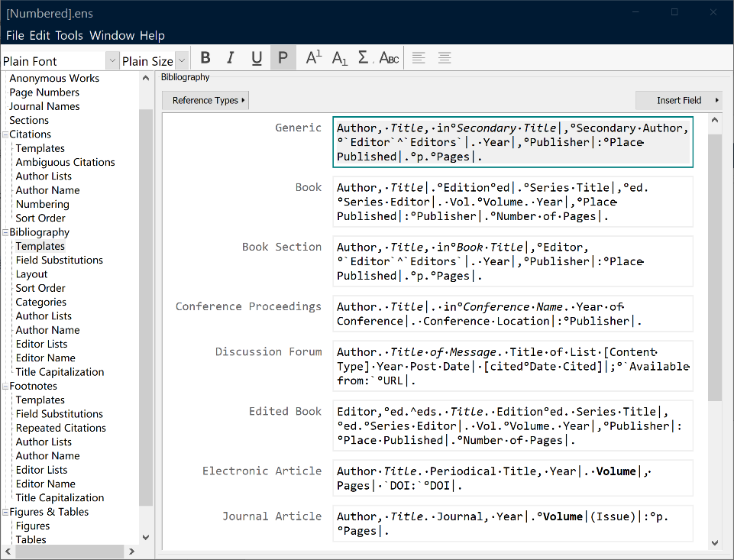Apply Small Caps formatting
The width and height of the screenshot is (734, 560).
(389, 58)
